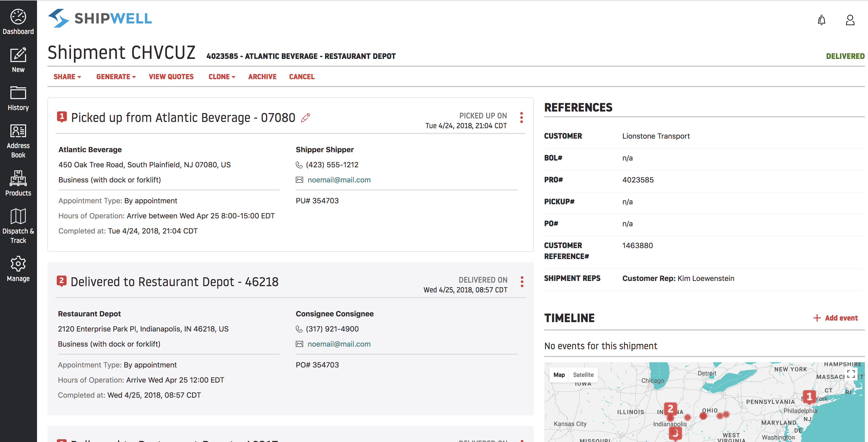Open the Dashboard sidebar icon

point(18,17)
